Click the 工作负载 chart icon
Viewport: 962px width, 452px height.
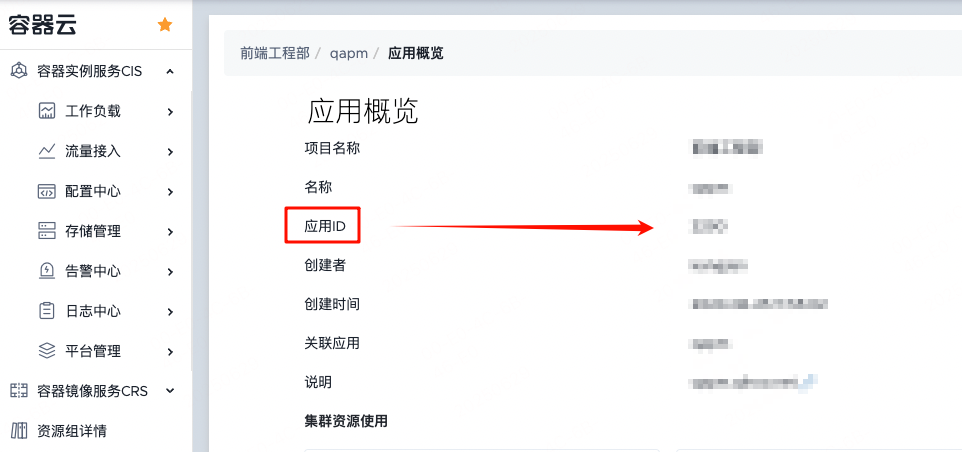click(x=47, y=111)
